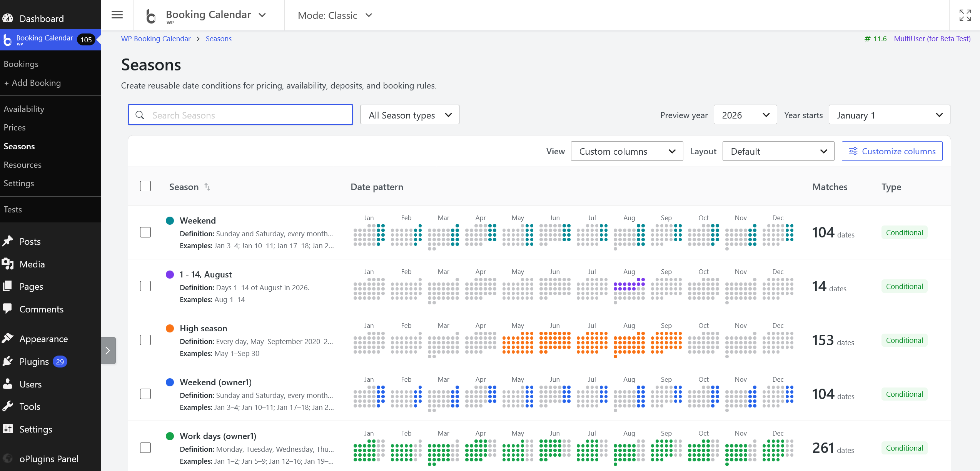Open the Preview year 2026 dropdown

(745, 115)
